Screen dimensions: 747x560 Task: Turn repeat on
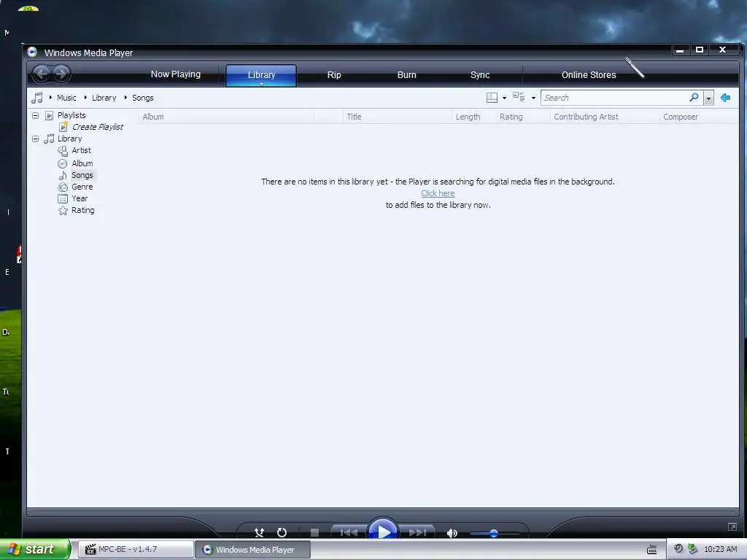[282, 532]
